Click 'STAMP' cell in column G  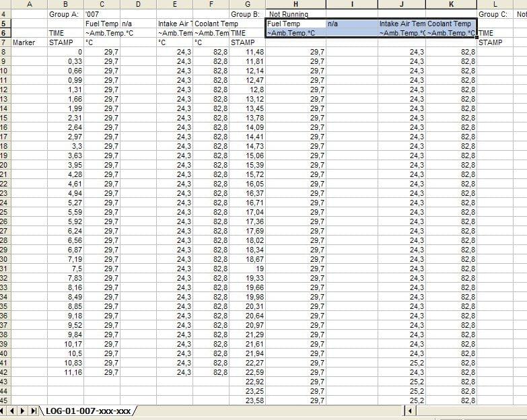pos(248,42)
